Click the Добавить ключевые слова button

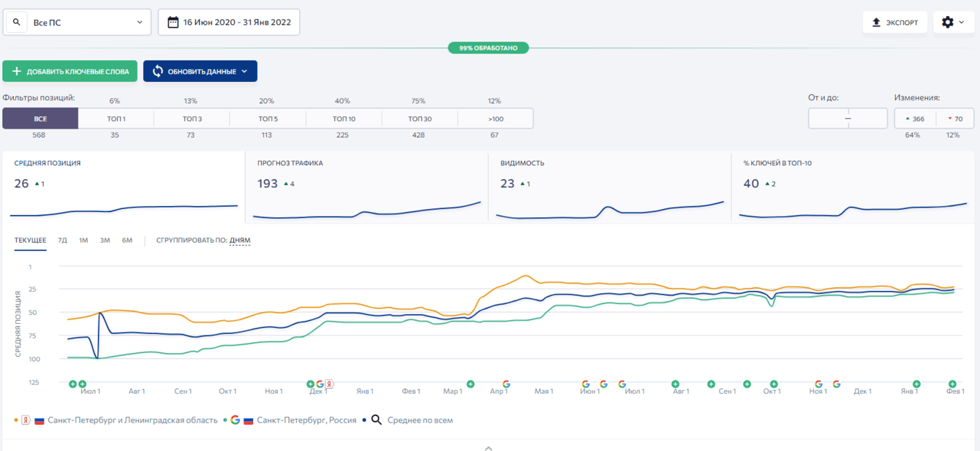point(70,72)
